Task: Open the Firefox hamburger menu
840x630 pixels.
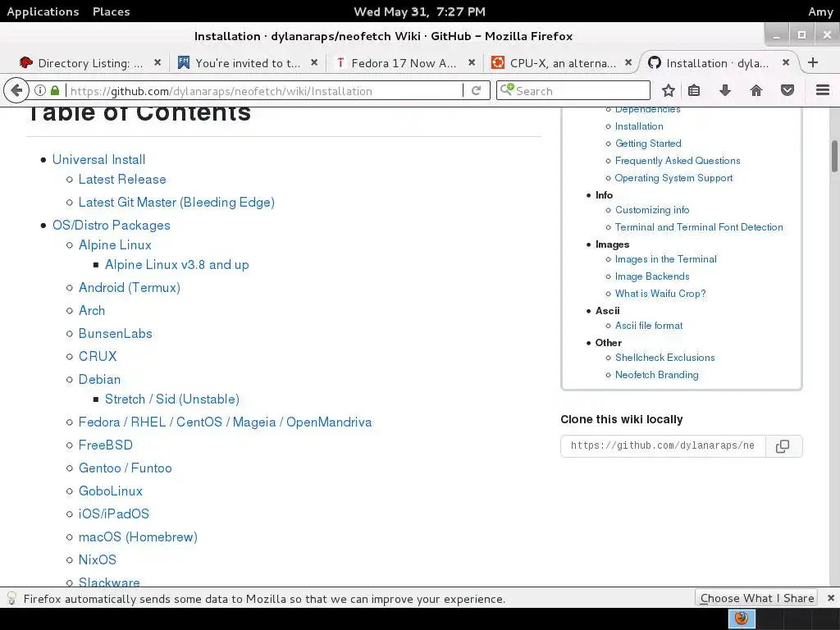Action: tap(822, 90)
